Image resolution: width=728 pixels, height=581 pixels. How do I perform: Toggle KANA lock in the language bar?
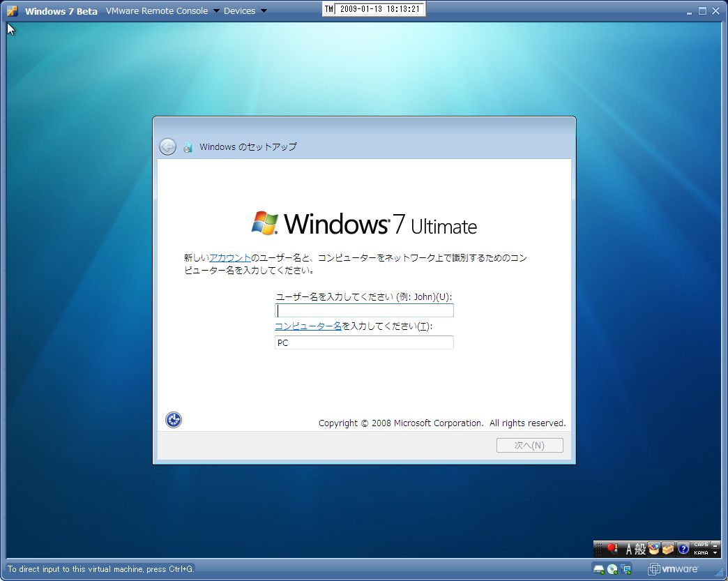(701, 552)
